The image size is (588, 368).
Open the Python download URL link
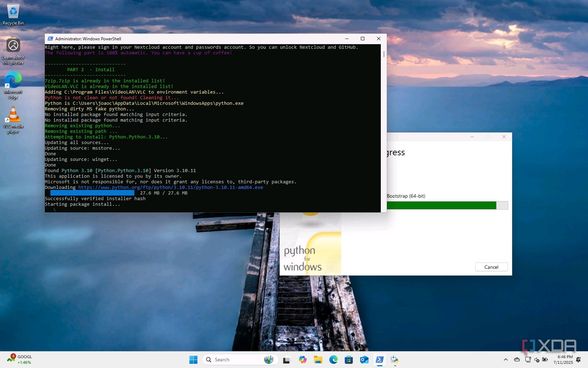click(170, 188)
